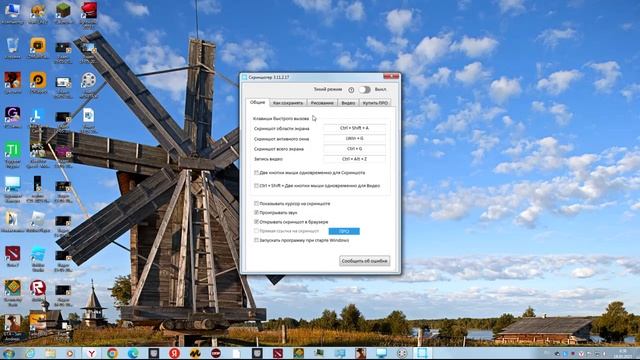Open File Explorer from the taskbar
Image resolution: width=640 pixels, height=360 pixels.
[x=50, y=353]
